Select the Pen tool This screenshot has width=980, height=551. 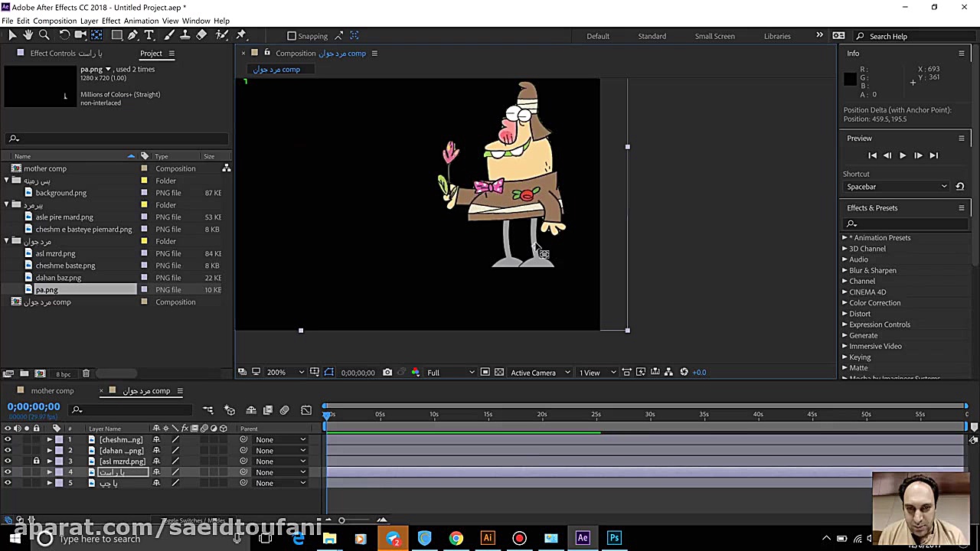[x=133, y=35]
